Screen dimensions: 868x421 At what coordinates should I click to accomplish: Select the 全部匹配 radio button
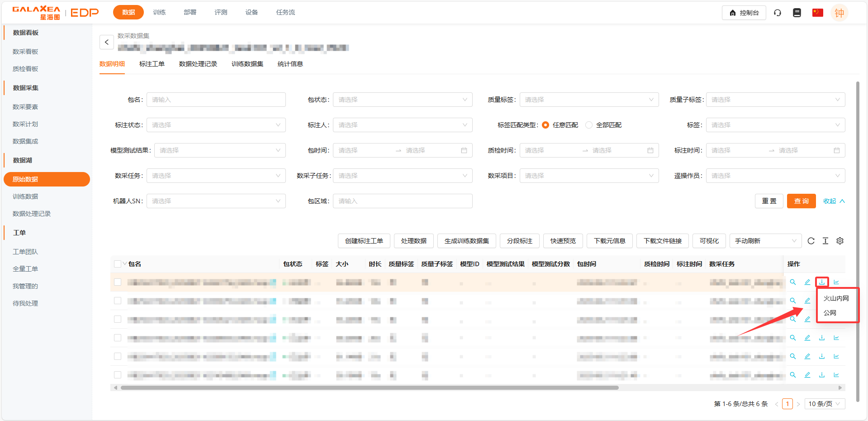[589, 125]
